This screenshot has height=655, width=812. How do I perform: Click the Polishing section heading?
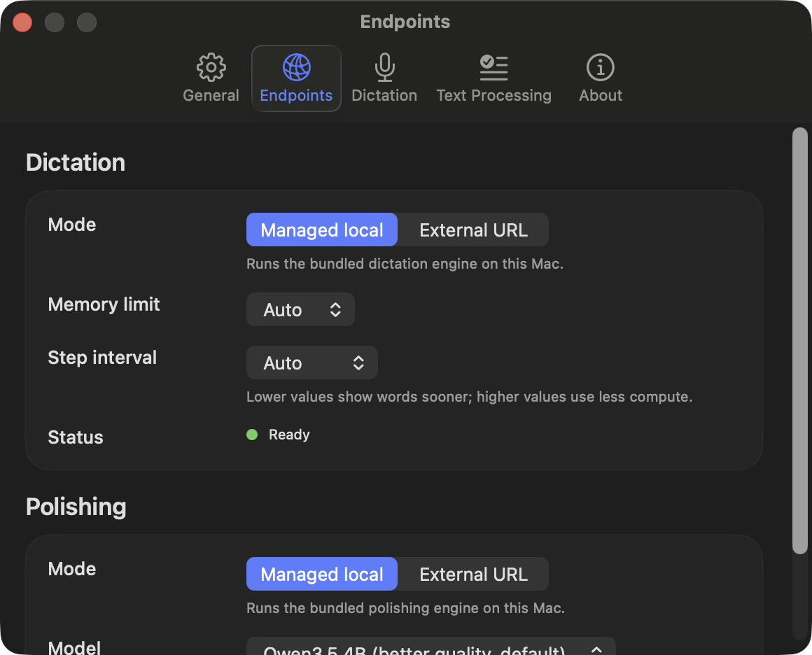click(x=76, y=507)
